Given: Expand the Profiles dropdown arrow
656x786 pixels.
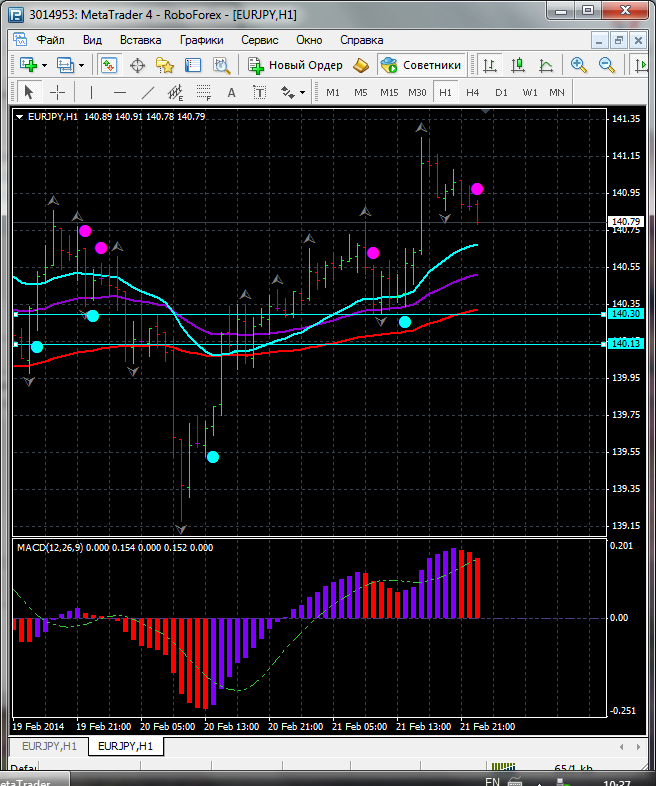Looking at the screenshot, I should pyautogui.click(x=82, y=66).
